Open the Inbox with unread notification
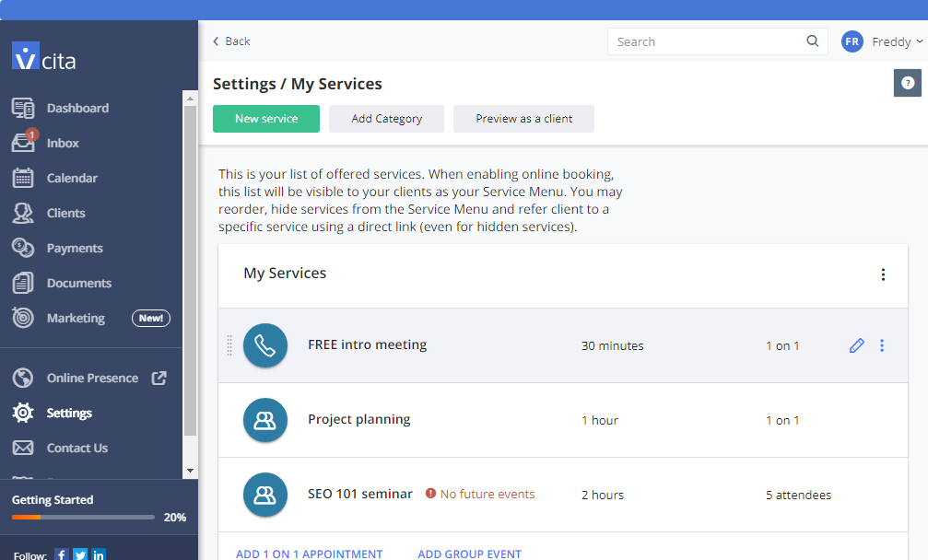 point(62,143)
